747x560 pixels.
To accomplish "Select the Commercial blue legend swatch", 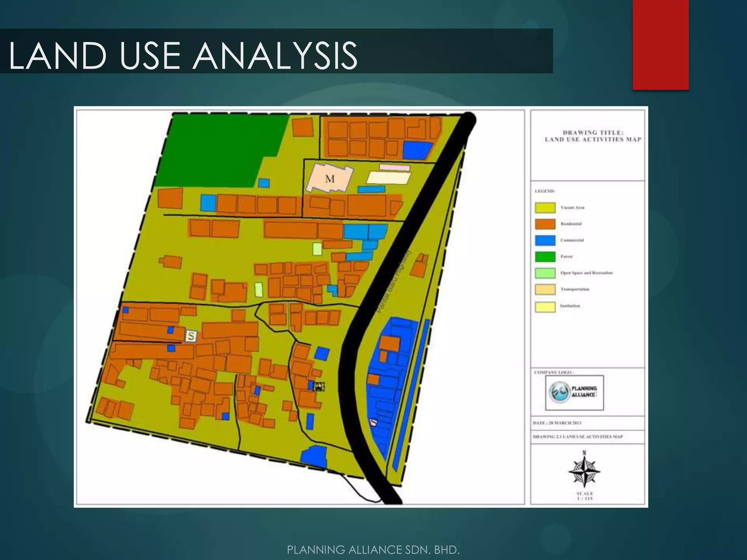I will [x=545, y=240].
